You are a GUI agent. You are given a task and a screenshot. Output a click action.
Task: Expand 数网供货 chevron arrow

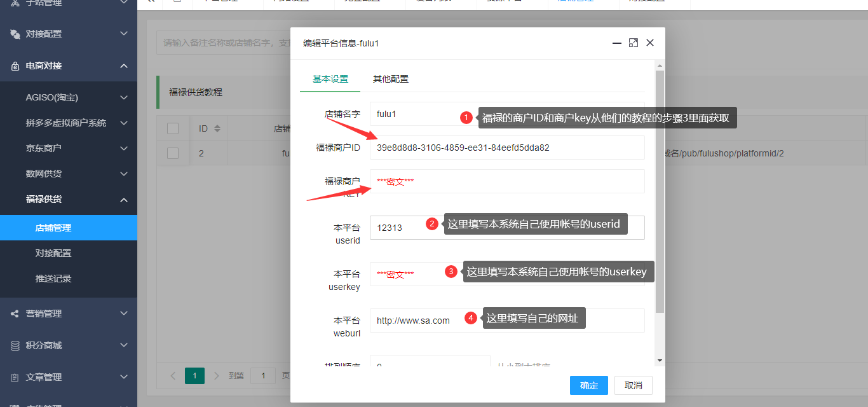[x=124, y=174]
